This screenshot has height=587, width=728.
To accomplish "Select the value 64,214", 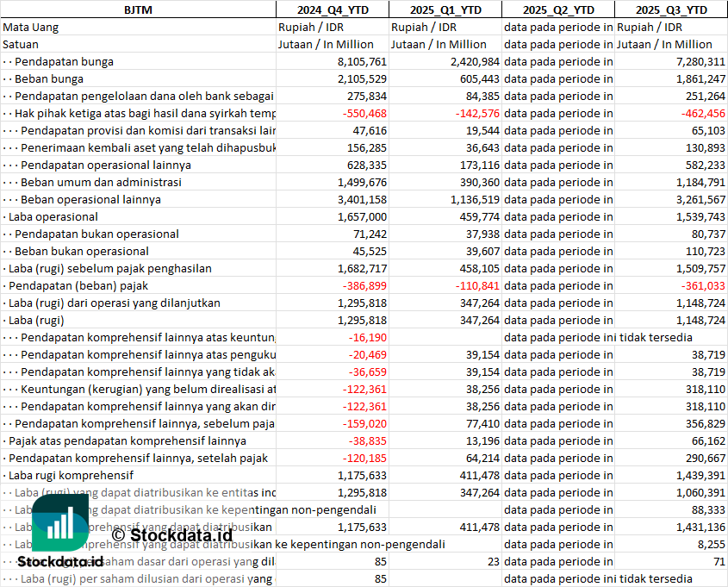I will pos(482,458).
